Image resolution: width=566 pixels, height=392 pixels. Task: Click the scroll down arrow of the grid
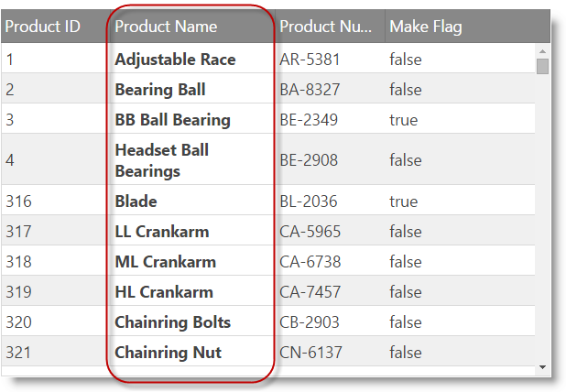coord(542,366)
